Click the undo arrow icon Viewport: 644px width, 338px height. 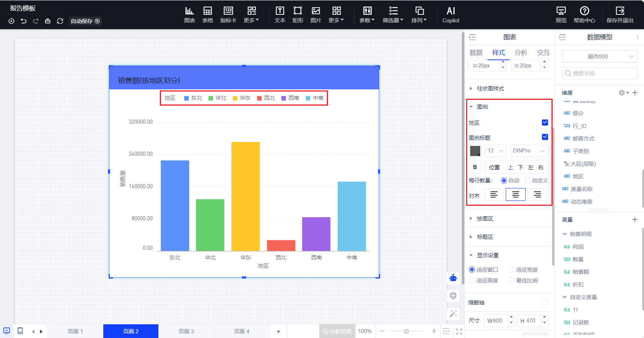tap(23, 21)
